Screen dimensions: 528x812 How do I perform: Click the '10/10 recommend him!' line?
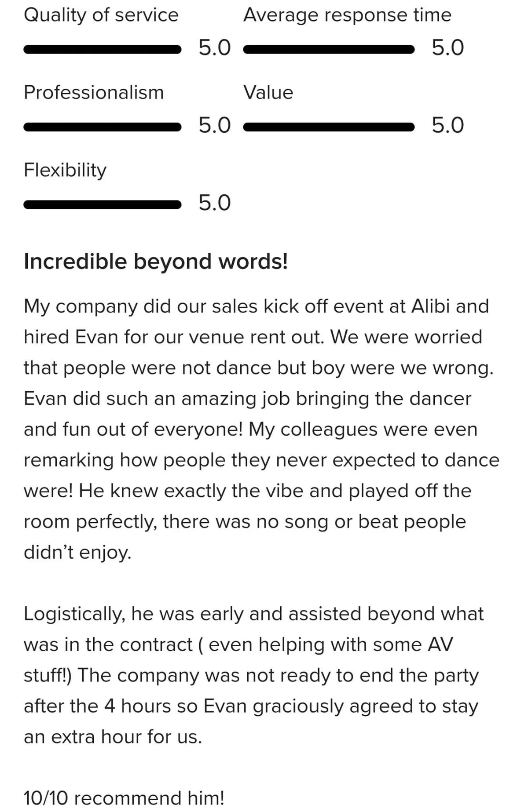tap(124, 798)
